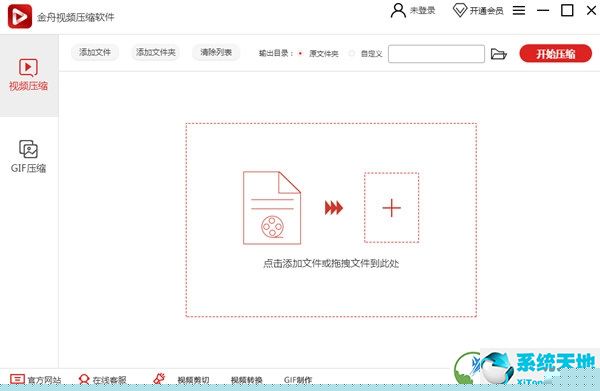Switch to the GIF压缩 sidebar tab

[28, 156]
